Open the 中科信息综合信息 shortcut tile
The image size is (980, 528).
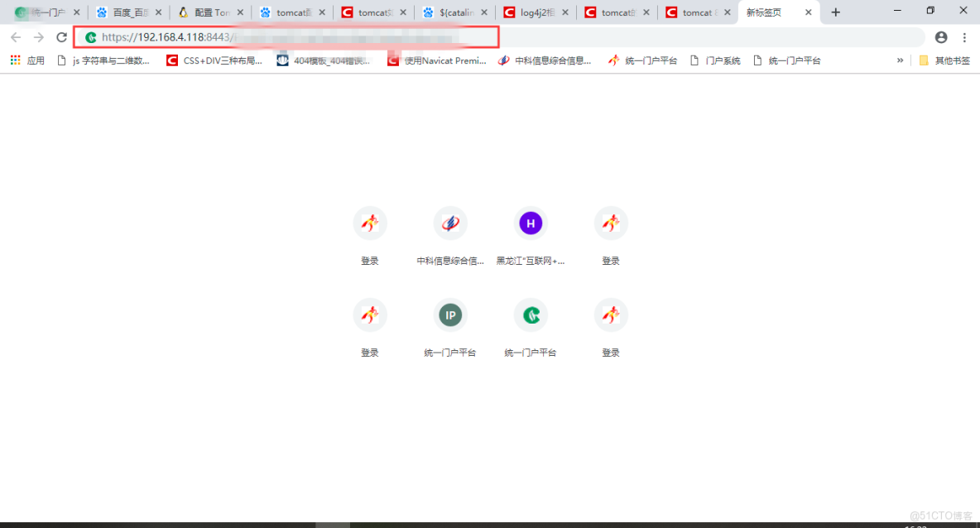449,233
